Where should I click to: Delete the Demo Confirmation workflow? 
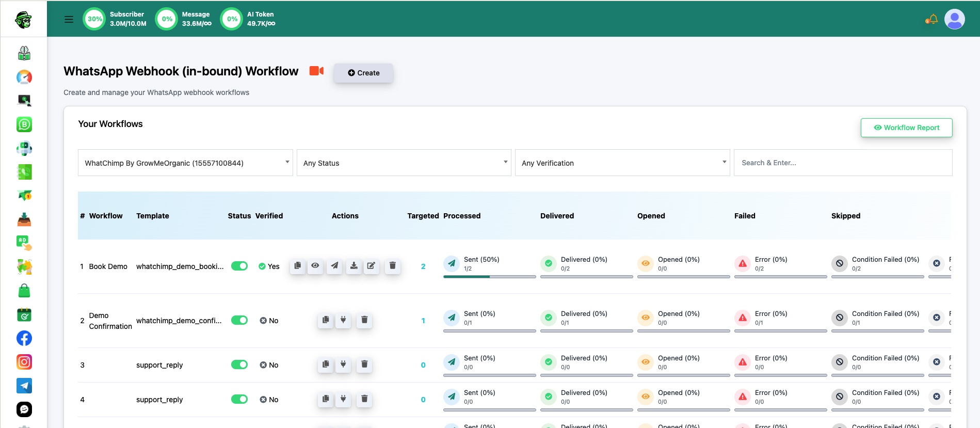364,320
